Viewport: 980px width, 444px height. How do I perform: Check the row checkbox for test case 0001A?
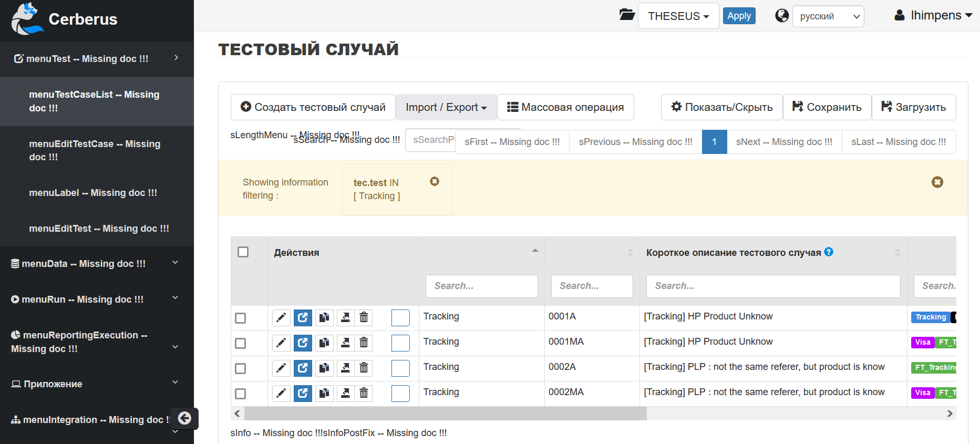point(241,318)
